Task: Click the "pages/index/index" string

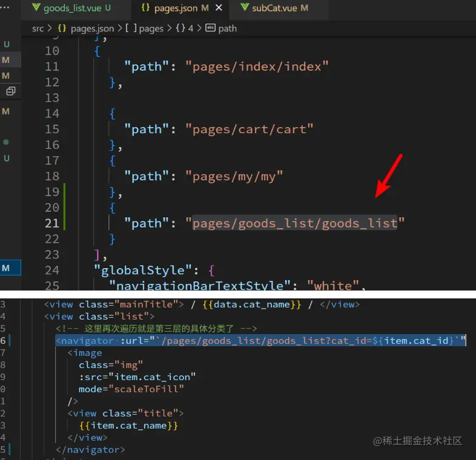Action: pos(257,67)
